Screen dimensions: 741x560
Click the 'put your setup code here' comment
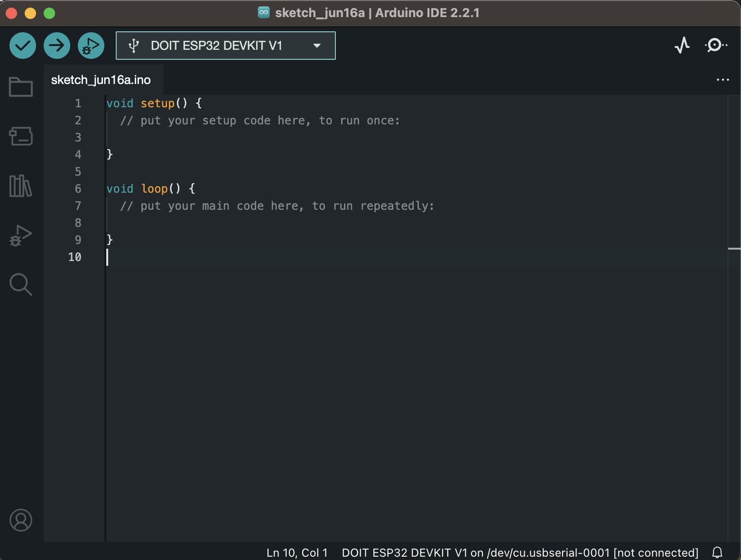260,121
